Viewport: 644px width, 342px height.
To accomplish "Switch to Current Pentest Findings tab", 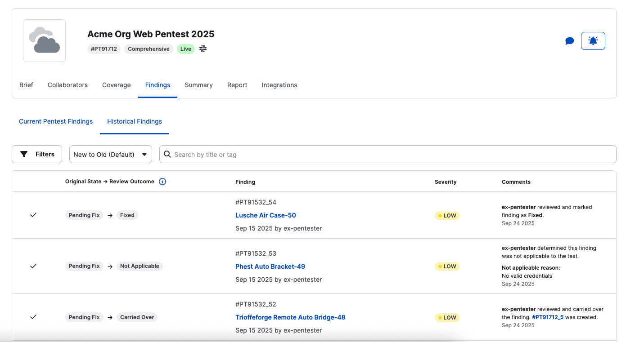I will point(56,121).
